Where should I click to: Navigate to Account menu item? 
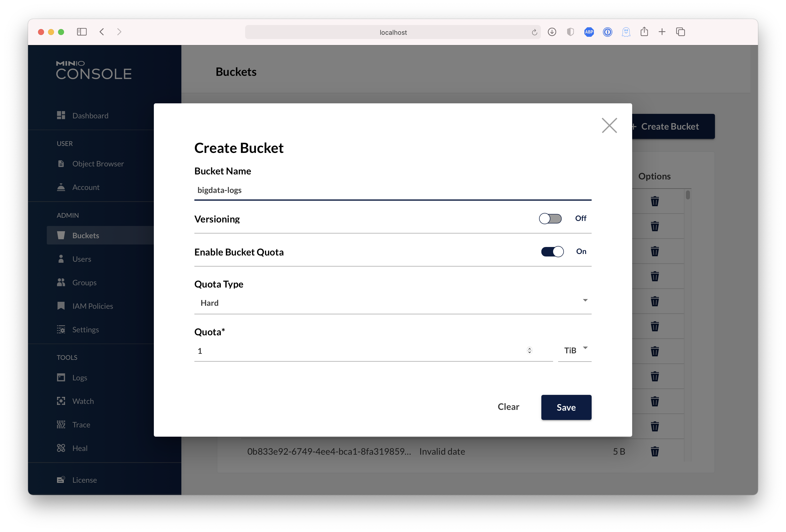tap(86, 186)
